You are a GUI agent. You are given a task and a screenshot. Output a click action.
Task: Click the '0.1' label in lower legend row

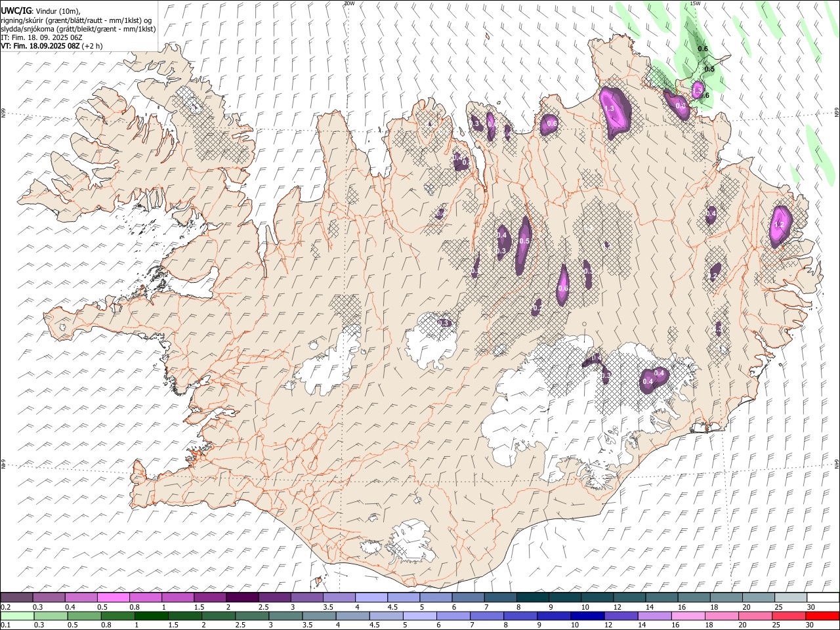(6, 625)
